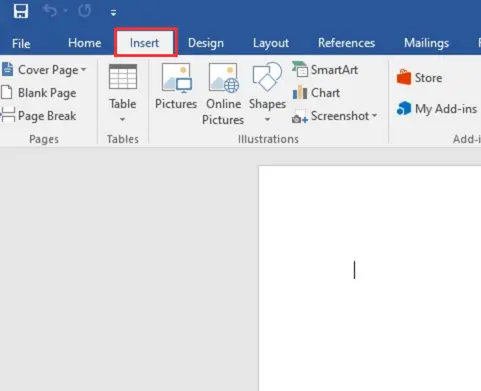Click the SmartArt icon
The width and height of the screenshot is (481, 391).
(x=300, y=69)
